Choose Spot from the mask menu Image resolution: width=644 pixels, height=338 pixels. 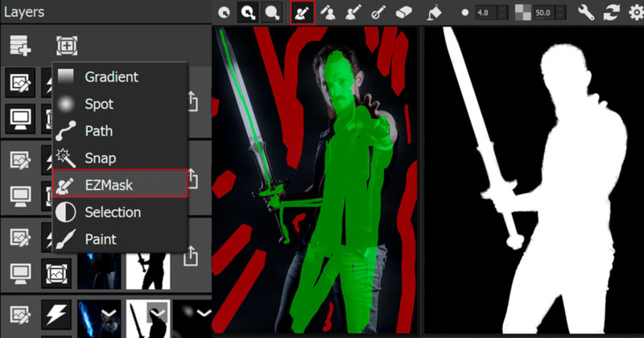tap(120, 104)
